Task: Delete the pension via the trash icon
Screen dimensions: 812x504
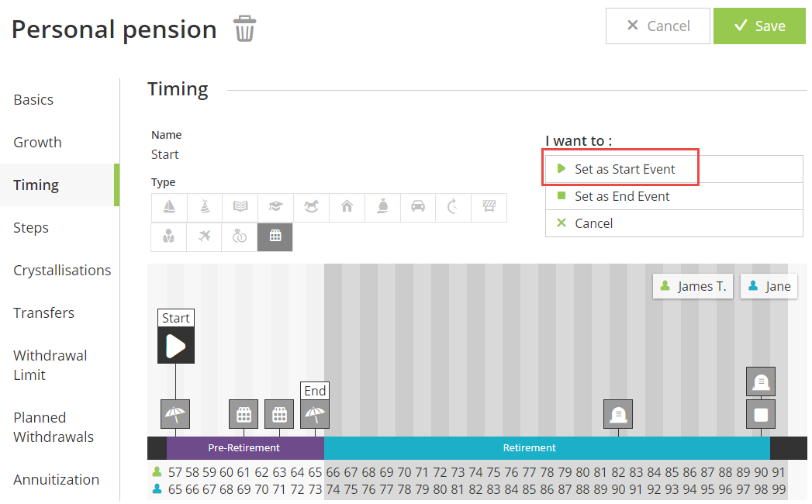Action: [245, 29]
